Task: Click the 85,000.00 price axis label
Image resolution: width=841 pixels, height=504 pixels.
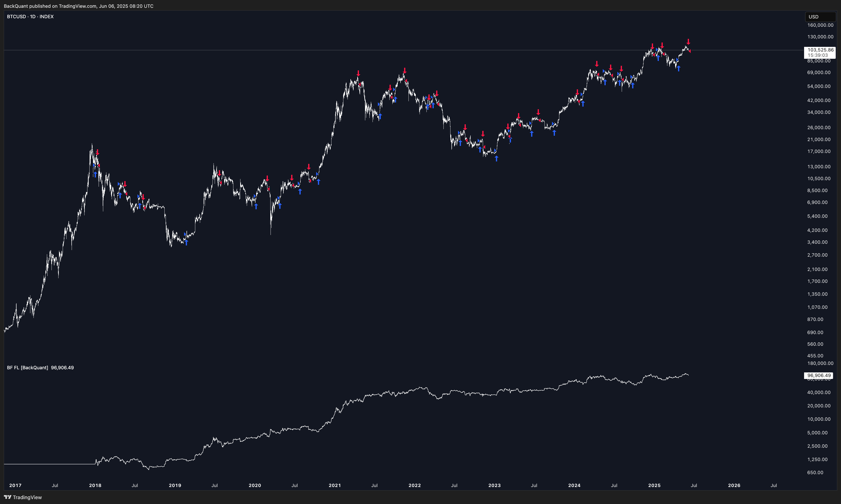Action: tap(819, 61)
